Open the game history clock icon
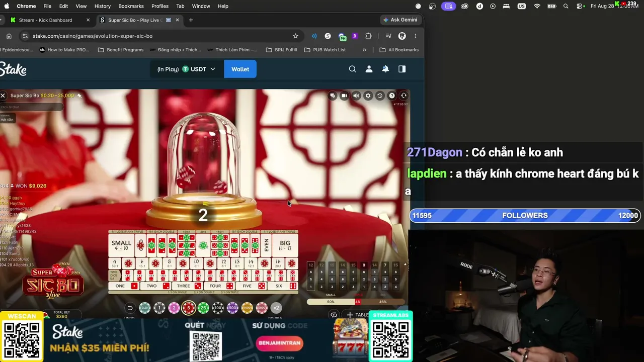Screen dimensions: 644x362 click(380, 96)
